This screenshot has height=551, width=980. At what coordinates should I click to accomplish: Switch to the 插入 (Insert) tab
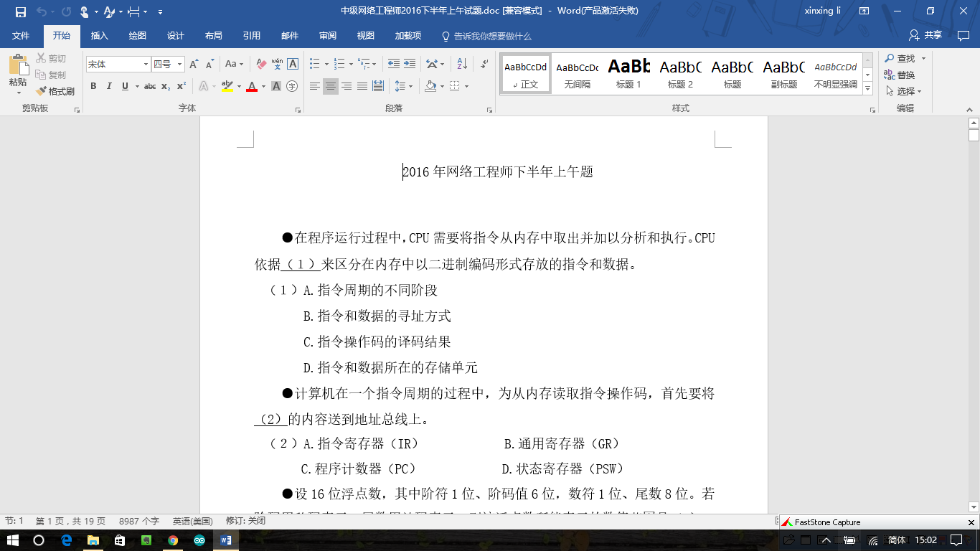point(100,36)
